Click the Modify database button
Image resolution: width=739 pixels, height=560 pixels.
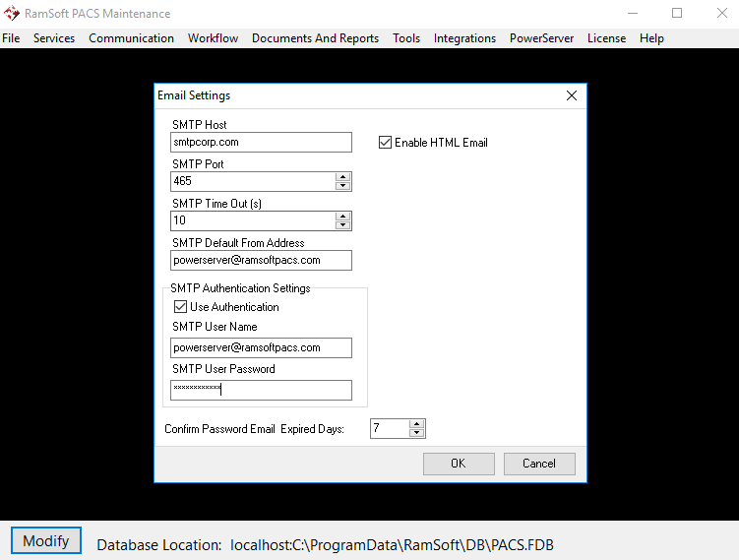[46, 541]
